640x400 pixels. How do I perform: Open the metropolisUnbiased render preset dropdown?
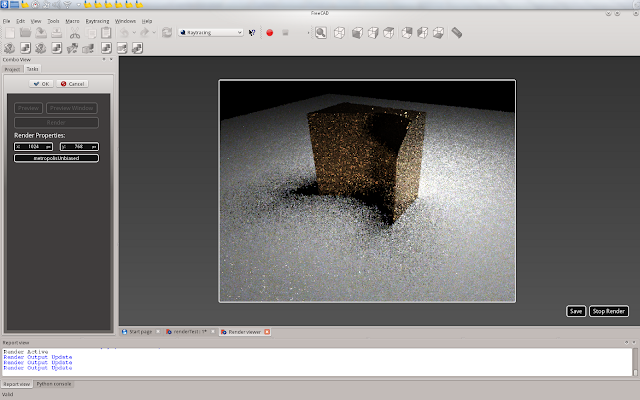(x=56, y=158)
